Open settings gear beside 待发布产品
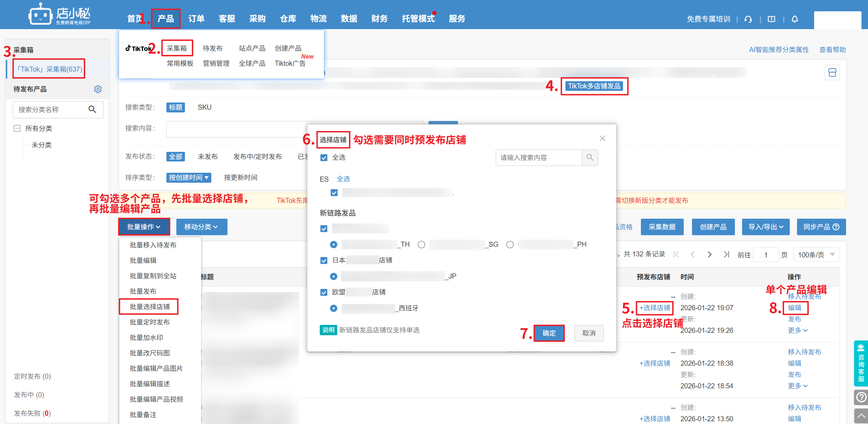Image resolution: width=868 pixels, height=424 pixels. point(98,89)
